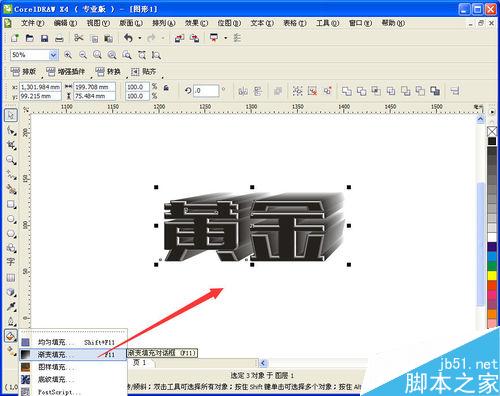This screenshot has height=396, width=500.
Task: Open the 文件 menu
Action: coord(32,23)
